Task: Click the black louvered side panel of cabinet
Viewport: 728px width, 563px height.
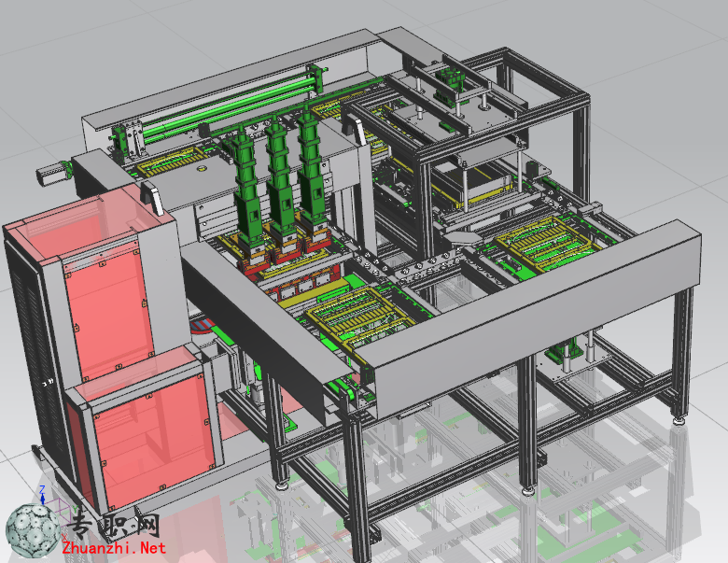Action: coord(37,358)
